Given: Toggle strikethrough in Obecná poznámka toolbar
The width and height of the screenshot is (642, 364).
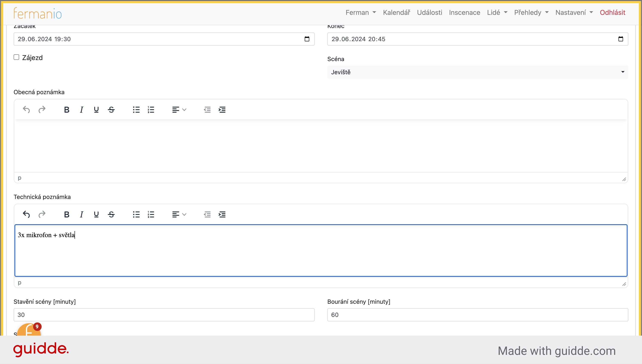Looking at the screenshot, I should [111, 109].
